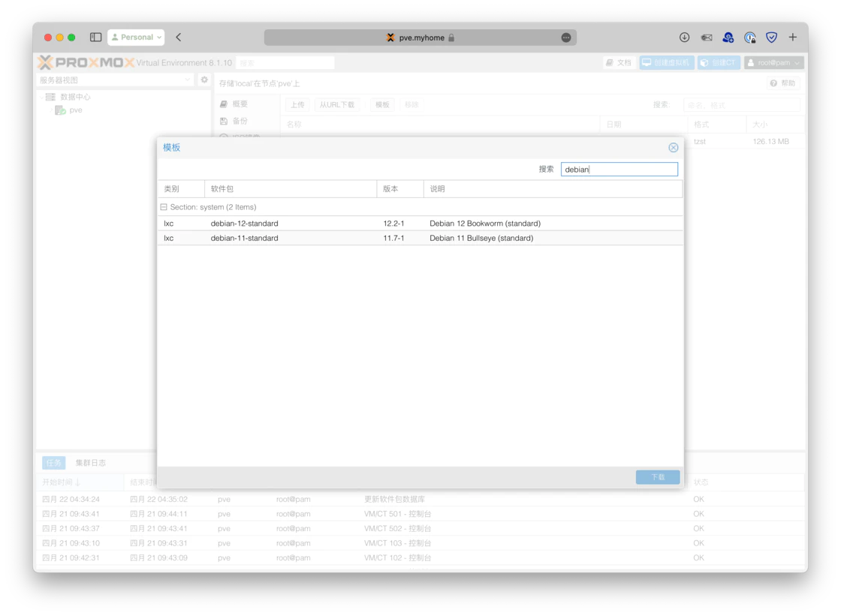Click the 126.13 MB size cell
Viewport: 841px width, 616px height.
point(770,142)
